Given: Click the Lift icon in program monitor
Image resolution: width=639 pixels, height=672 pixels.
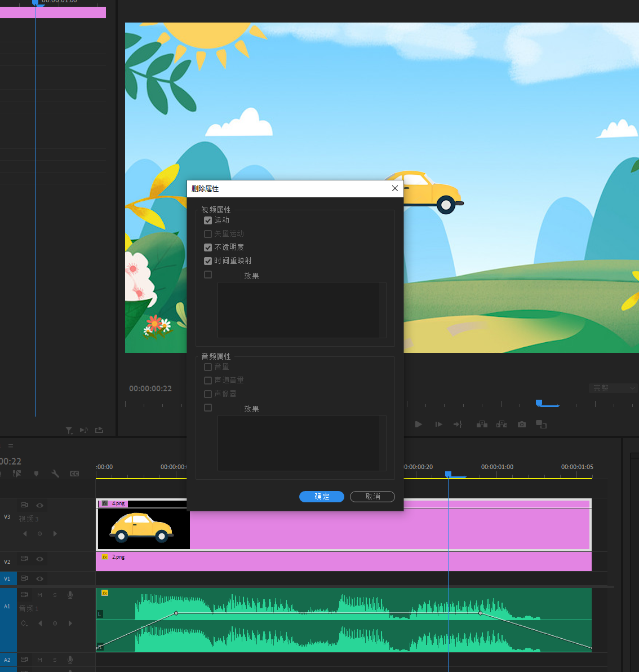Looking at the screenshot, I should 482,424.
